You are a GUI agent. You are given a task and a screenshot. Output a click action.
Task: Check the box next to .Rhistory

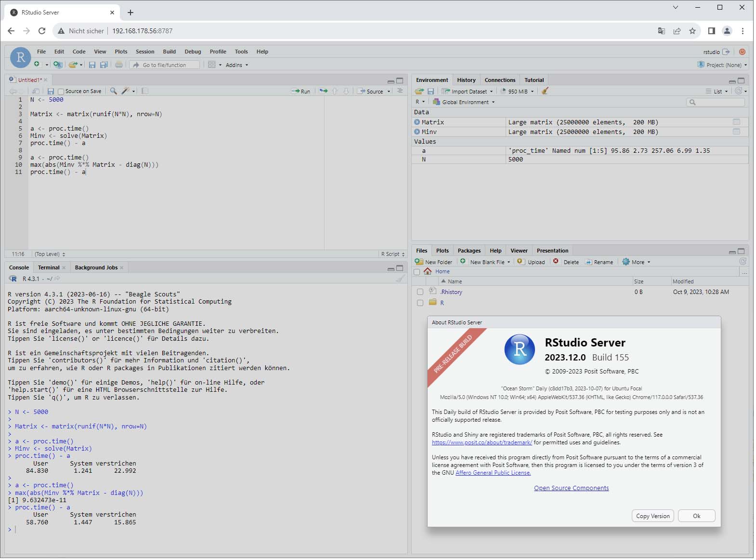click(420, 292)
